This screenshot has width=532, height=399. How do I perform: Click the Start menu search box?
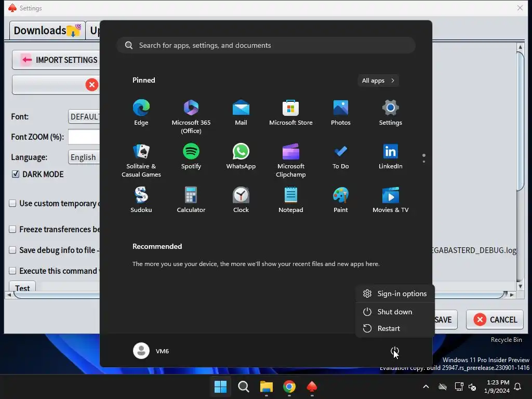(267, 45)
